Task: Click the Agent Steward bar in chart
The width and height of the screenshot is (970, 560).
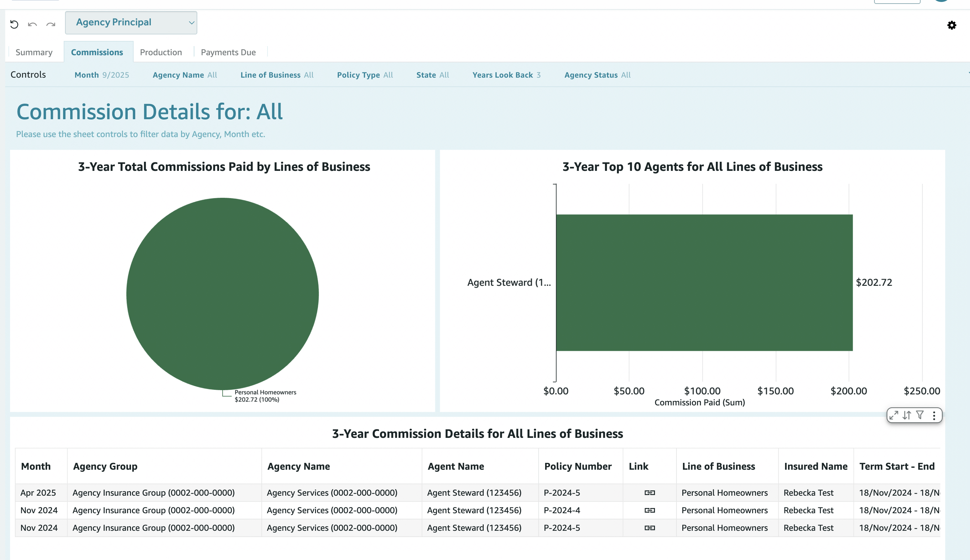Action: click(704, 282)
